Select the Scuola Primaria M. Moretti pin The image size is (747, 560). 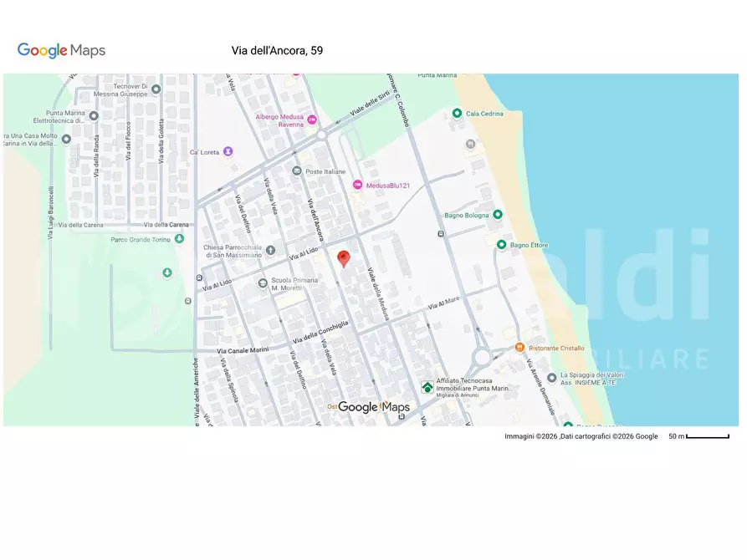pyautogui.click(x=263, y=284)
